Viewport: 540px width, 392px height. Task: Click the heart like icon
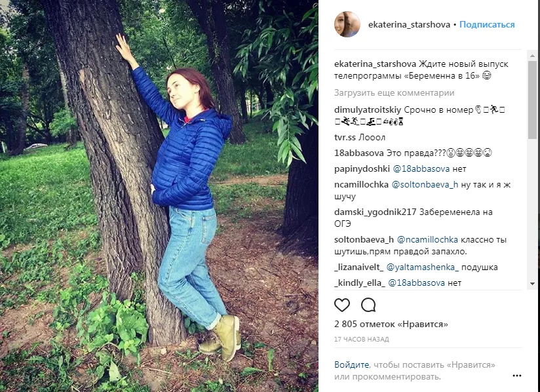click(342, 305)
